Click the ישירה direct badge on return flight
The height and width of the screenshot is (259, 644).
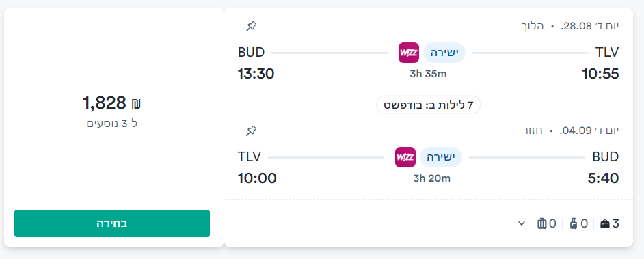pyautogui.click(x=441, y=157)
